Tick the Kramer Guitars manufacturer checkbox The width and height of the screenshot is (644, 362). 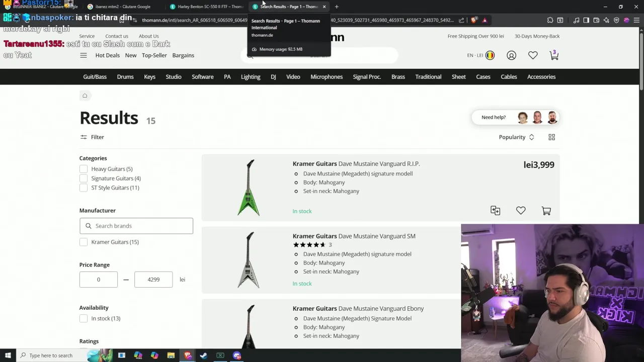pyautogui.click(x=84, y=242)
